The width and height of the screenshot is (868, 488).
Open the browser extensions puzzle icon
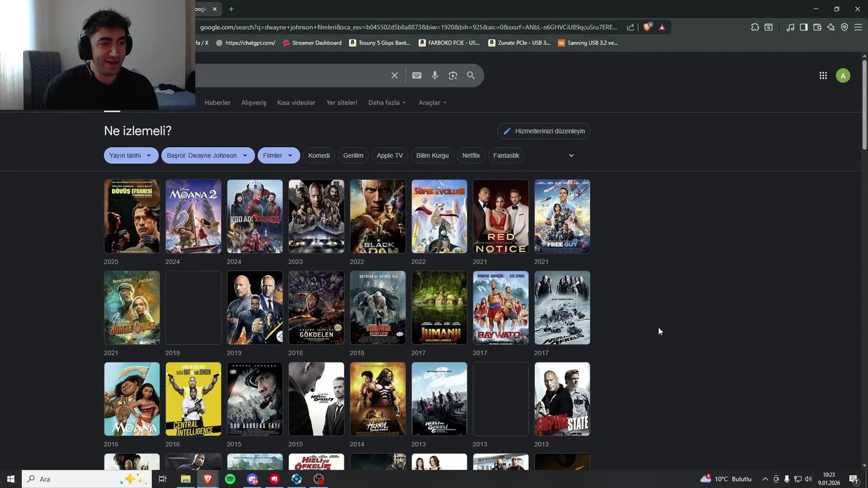(755, 27)
